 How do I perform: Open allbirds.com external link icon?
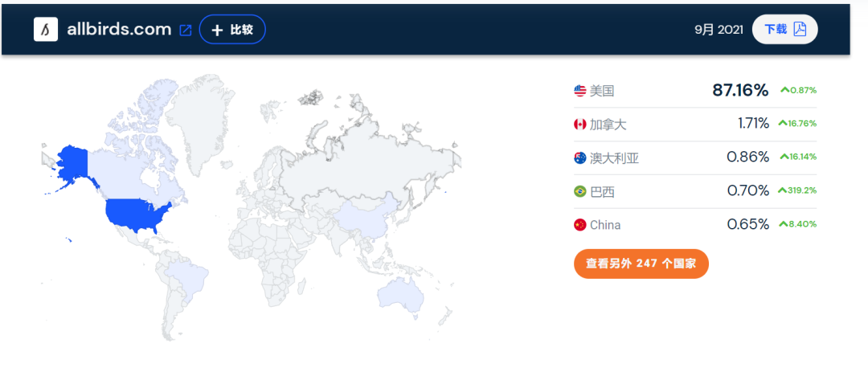tap(186, 31)
